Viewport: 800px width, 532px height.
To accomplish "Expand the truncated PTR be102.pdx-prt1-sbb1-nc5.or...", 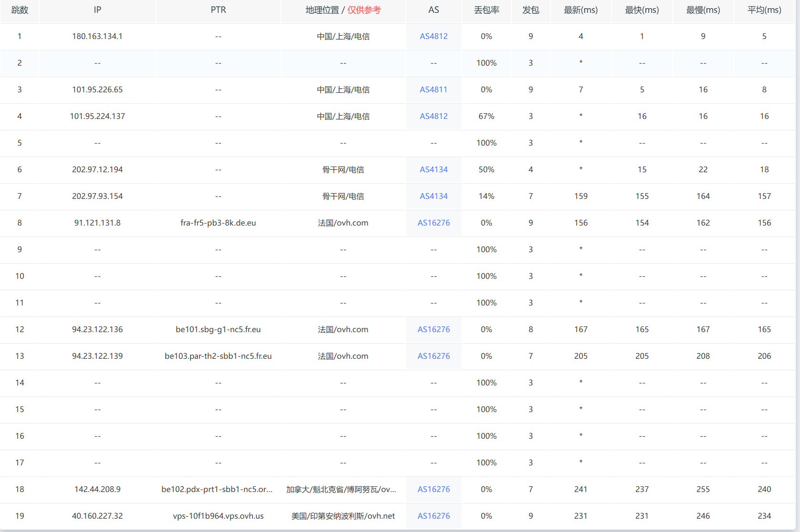I will 218,489.
